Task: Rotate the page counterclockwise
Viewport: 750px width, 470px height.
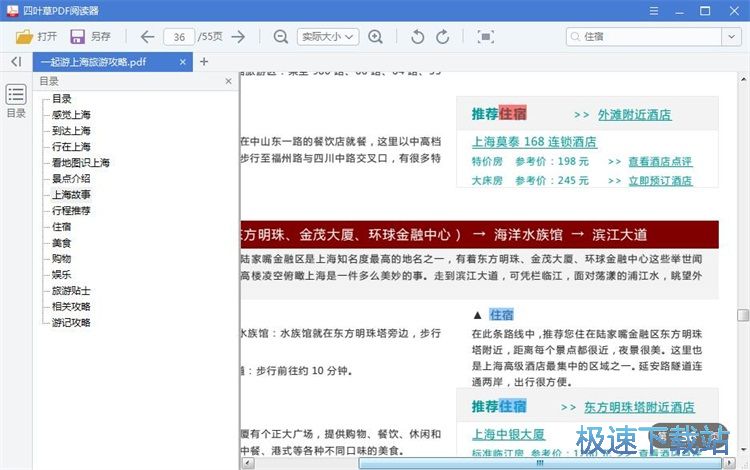Action: click(x=417, y=37)
